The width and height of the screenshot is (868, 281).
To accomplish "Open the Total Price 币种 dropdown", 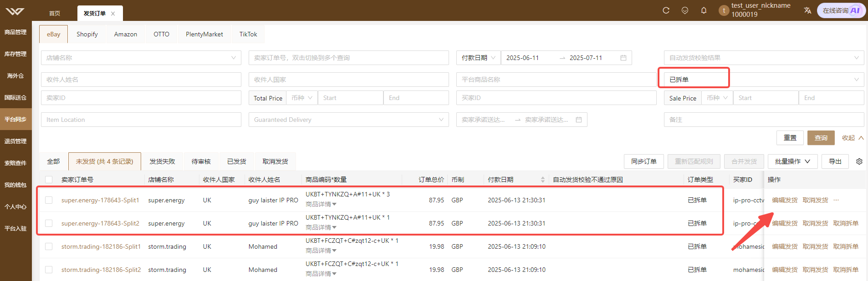I will coord(302,98).
